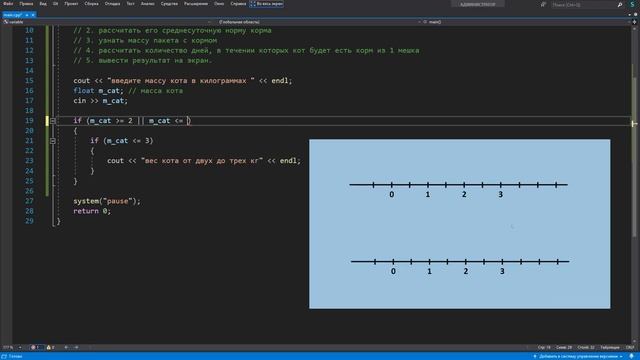Click the cout line printing вес кота
This screenshot has height=360, width=640.
[x=203, y=161]
